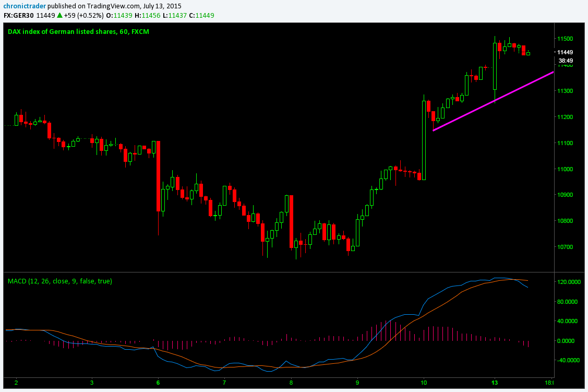The width and height of the screenshot is (588, 392).
Task: Click TradingView.com in the header text
Action: tap(110, 5)
